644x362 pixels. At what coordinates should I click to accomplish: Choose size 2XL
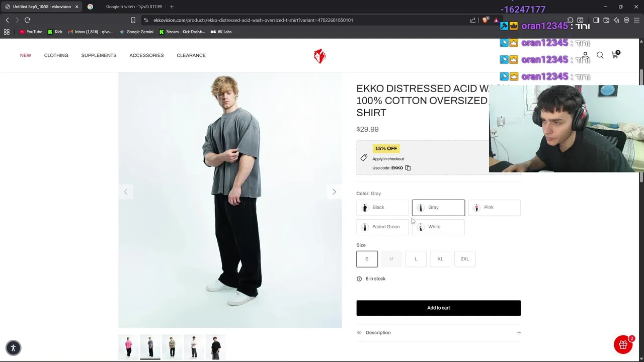tap(464, 259)
